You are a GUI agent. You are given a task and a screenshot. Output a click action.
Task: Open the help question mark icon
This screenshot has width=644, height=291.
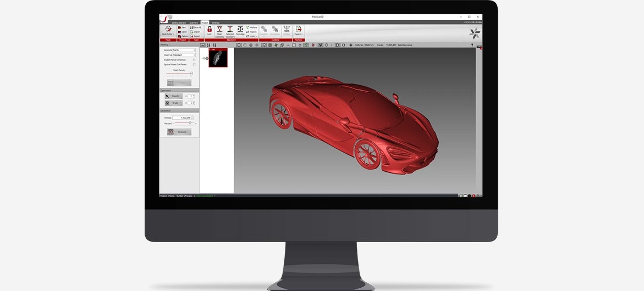[x=472, y=45]
